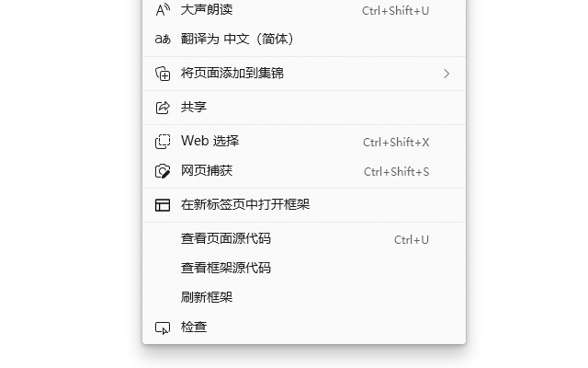Select the Web 选择 text label
588x368 pixels.
pos(209,142)
